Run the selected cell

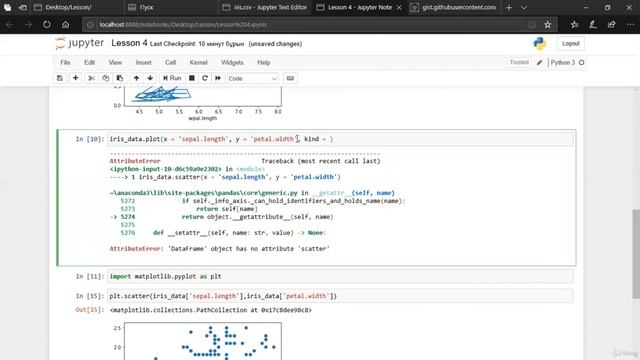click(x=172, y=78)
